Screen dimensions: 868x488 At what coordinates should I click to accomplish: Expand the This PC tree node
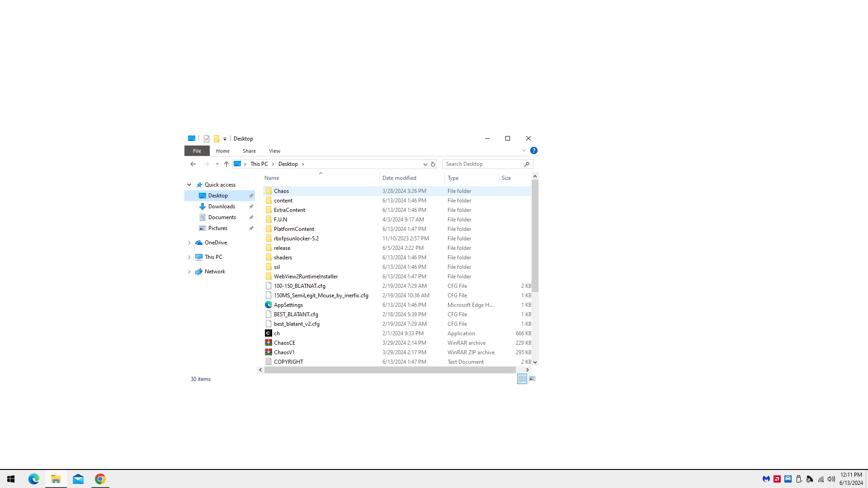tap(189, 257)
